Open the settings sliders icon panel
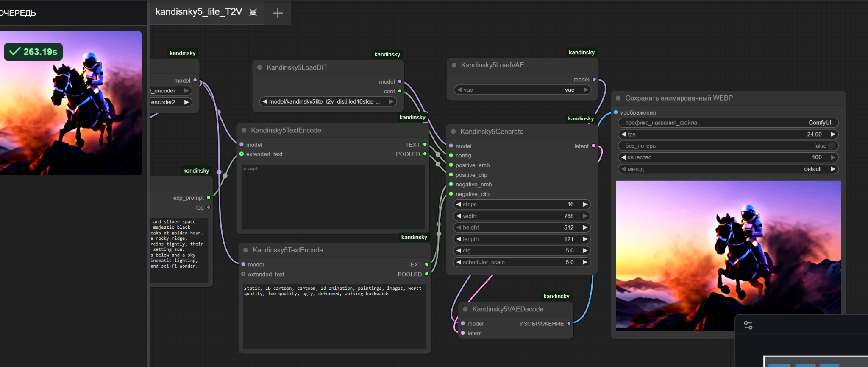868x367 pixels. (x=748, y=325)
